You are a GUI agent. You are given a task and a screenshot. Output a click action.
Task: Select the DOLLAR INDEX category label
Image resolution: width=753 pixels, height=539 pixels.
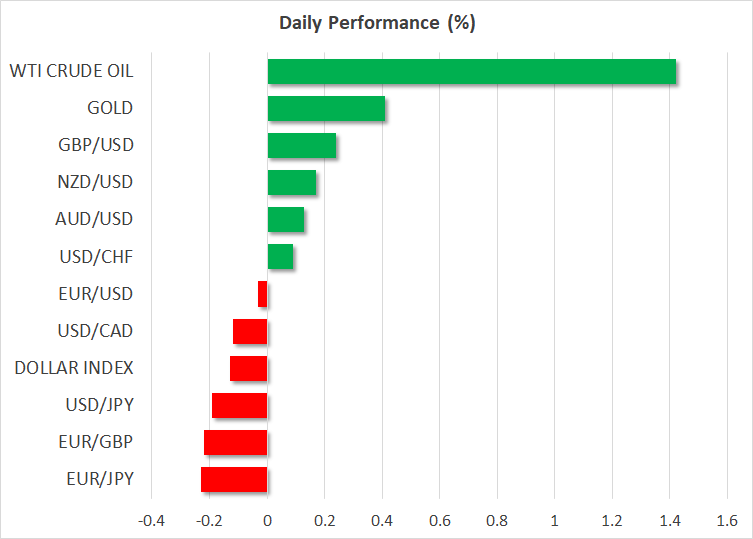74,368
